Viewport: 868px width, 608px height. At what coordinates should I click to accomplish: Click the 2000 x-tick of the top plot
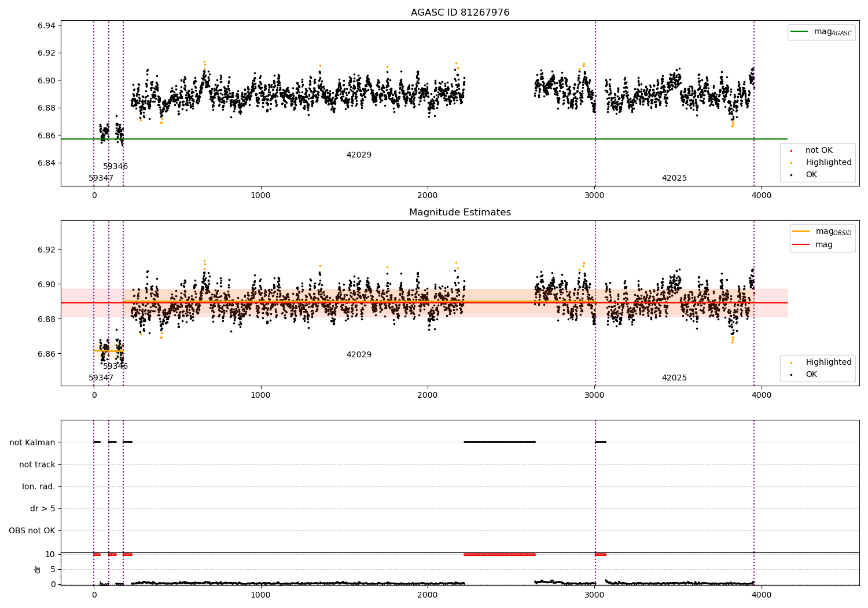pos(428,195)
